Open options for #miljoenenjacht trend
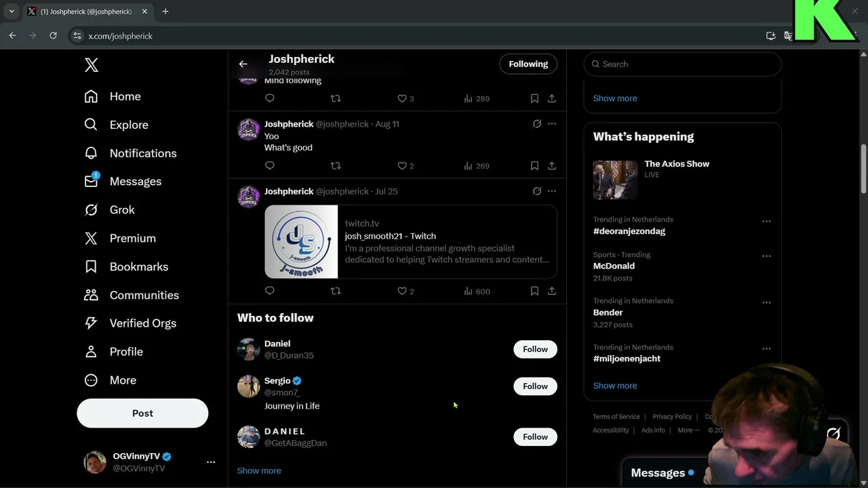 (x=766, y=348)
